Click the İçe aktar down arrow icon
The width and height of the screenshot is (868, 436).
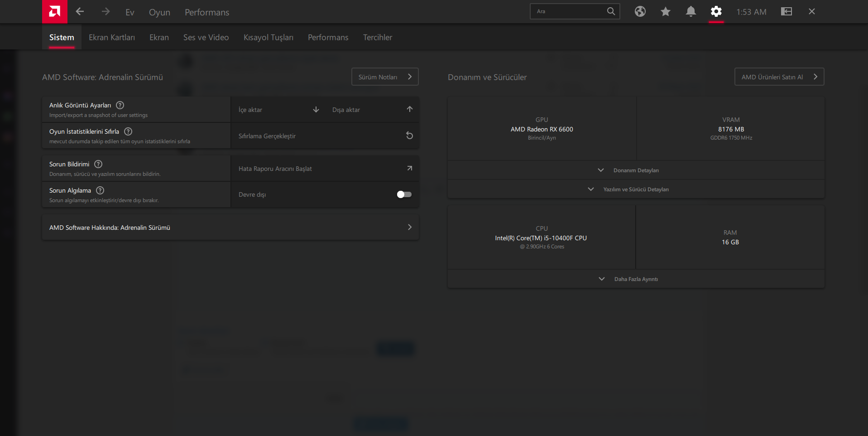coord(316,110)
